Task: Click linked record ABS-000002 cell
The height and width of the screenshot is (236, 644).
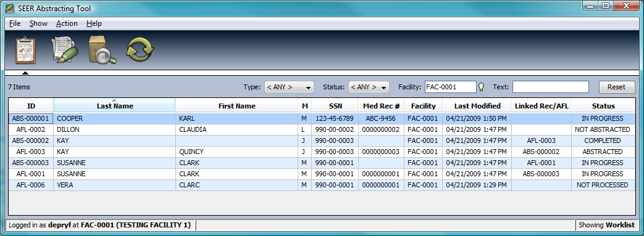Action: (x=542, y=152)
